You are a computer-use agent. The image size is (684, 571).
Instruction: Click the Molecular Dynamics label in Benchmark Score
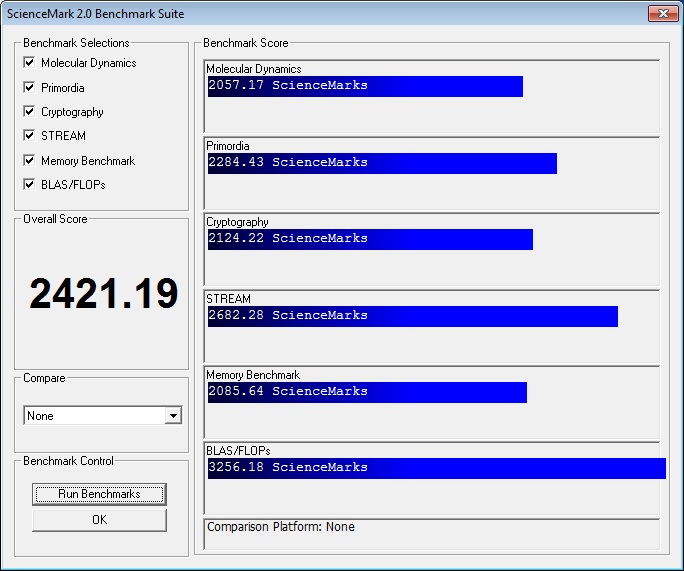[253, 69]
